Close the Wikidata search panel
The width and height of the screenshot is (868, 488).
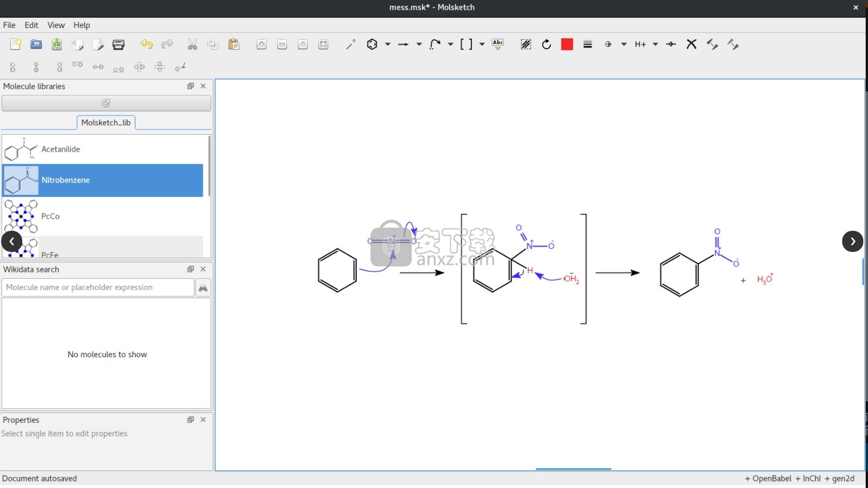203,269
